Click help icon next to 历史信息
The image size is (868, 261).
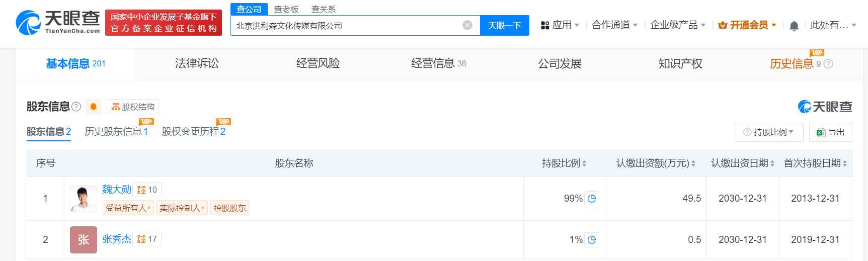pos(828,64)
